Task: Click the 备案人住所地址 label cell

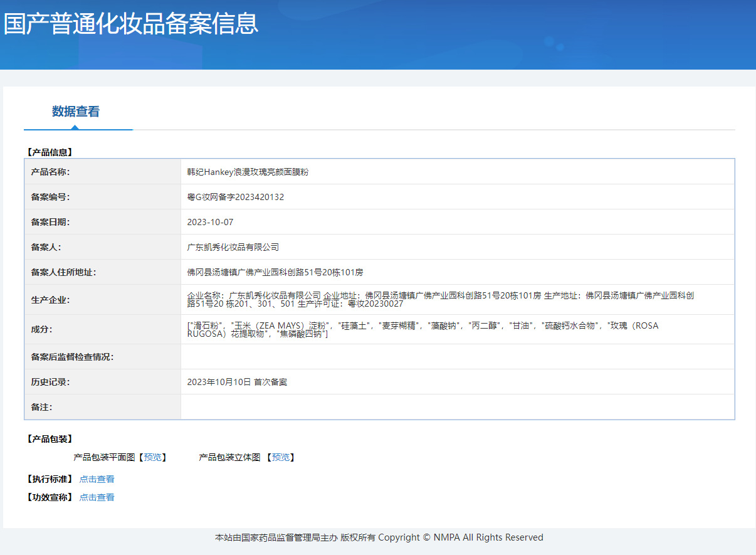Action: (103, 272)
